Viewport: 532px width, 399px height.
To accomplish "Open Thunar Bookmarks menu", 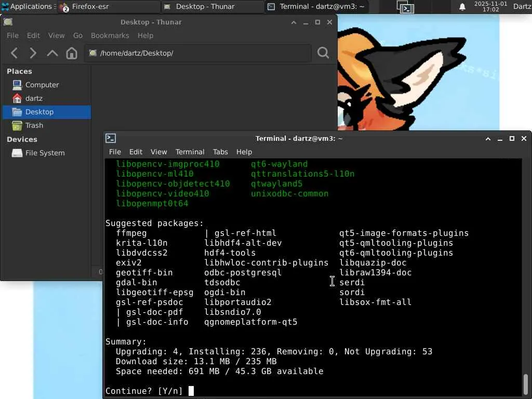I will (x=110, y=36).
